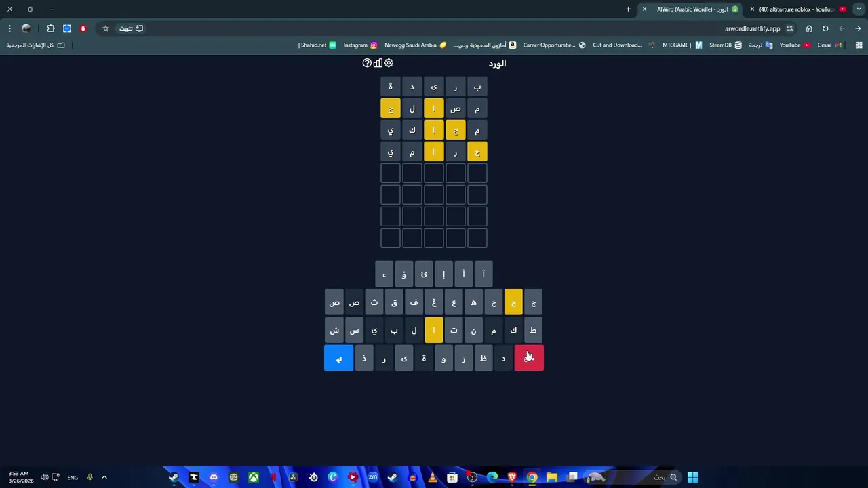
Task: Open the Zoom app in taskbar
Action: [373, 477]
